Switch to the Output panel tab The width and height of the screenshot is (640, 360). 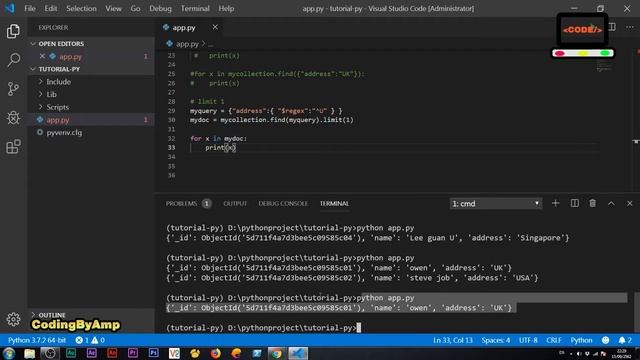(x=235, y=203)
